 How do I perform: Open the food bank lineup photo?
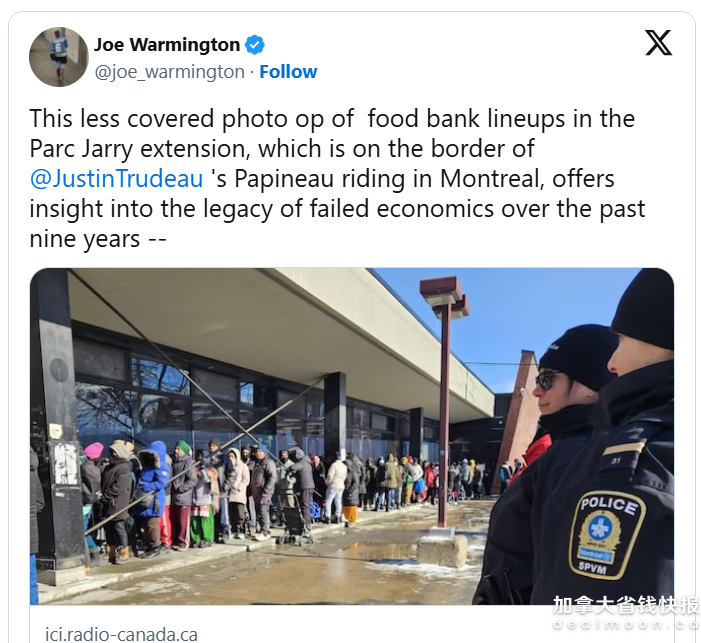pos(352,436)
